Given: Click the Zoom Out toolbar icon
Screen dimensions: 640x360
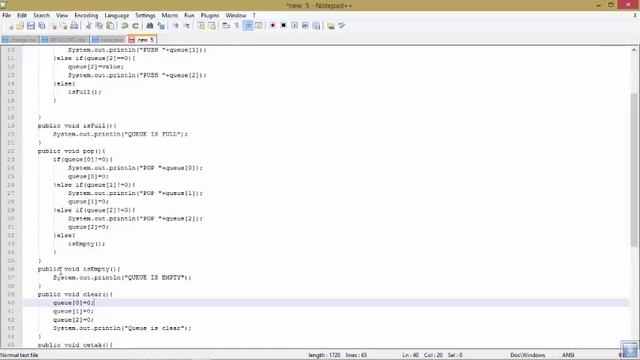Looking at the screenshot, I should 187,26.
